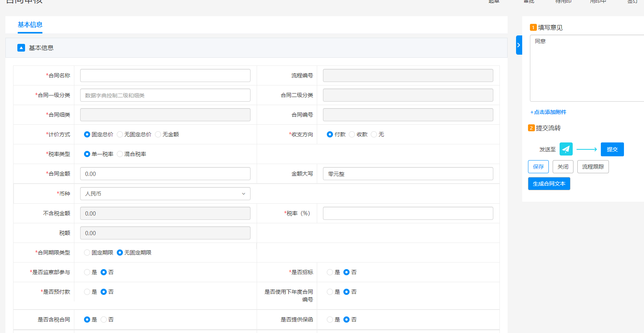Click the 关闭 close button
644x333 pixels.
(x=563, y=167)
